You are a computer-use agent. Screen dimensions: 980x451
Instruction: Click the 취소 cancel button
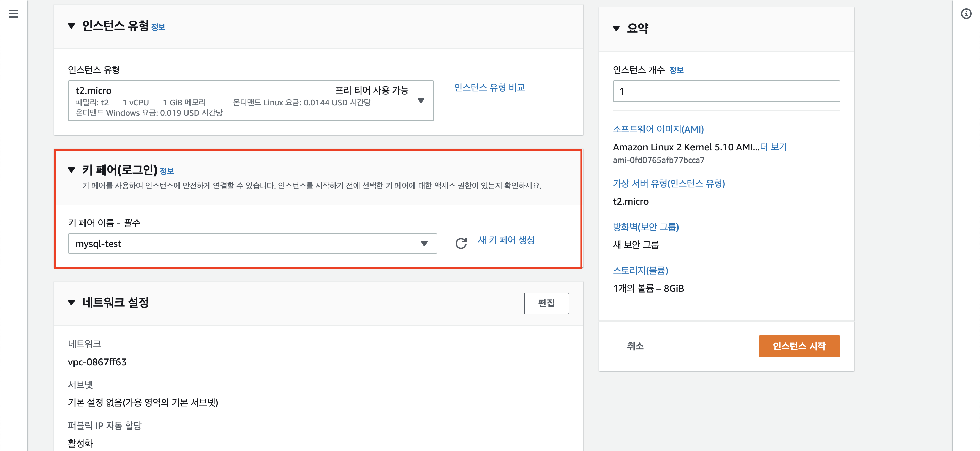click(x=635, y=346)
